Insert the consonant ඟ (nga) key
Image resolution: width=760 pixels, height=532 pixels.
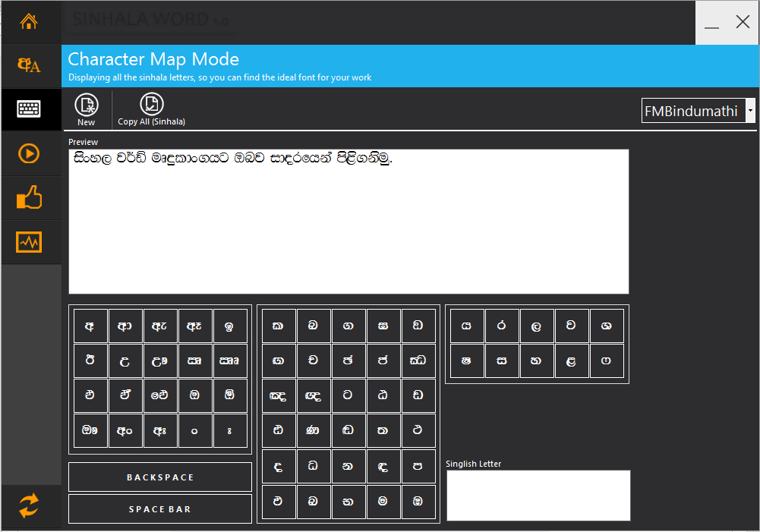click(279, 360)
